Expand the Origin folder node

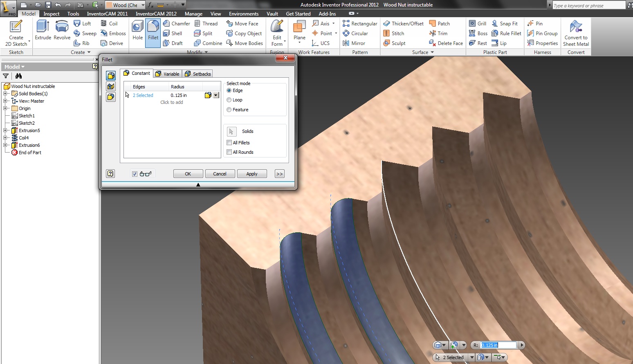(x=5, y=108)
